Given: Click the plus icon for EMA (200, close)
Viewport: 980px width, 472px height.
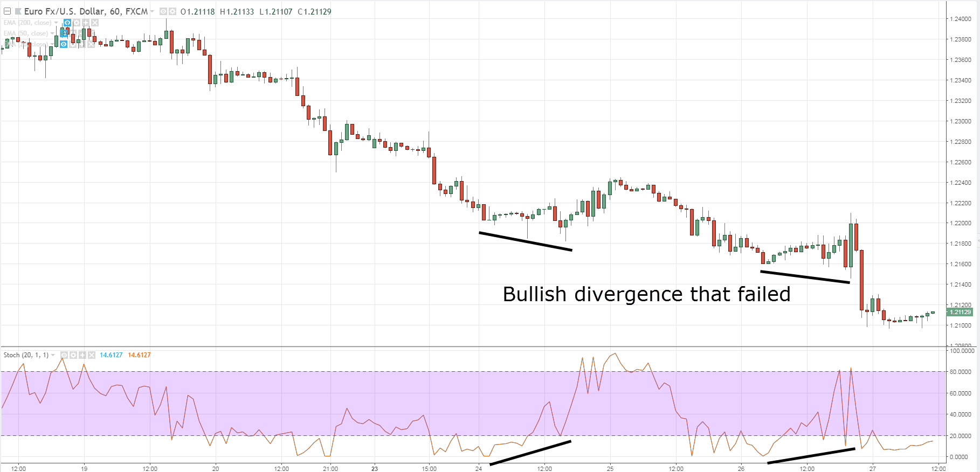Looking at the screenshot, I should [86, 23].
